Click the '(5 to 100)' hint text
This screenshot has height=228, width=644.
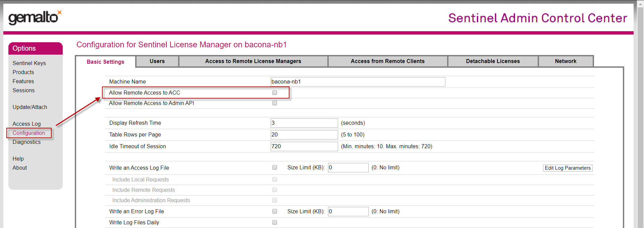(353, 134)
